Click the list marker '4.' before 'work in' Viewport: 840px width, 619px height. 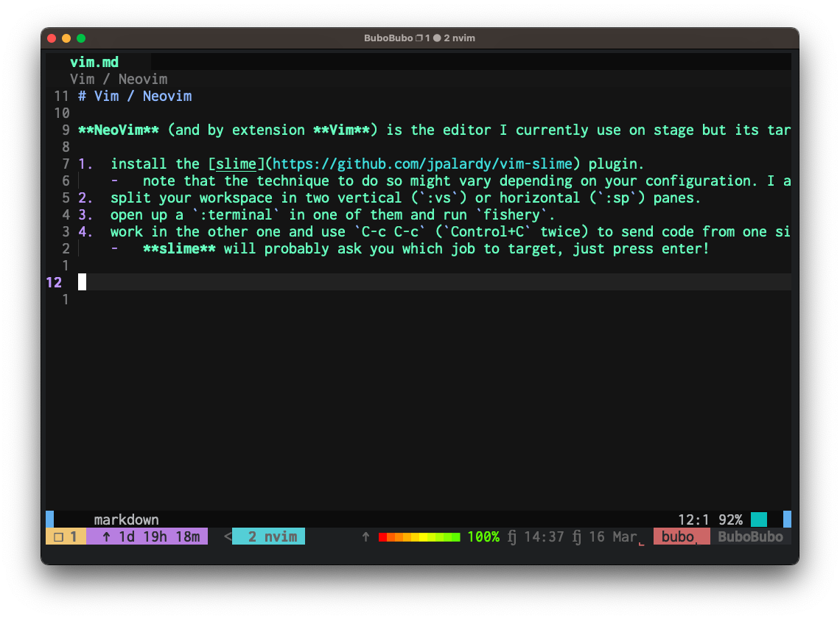pos(85,232)
